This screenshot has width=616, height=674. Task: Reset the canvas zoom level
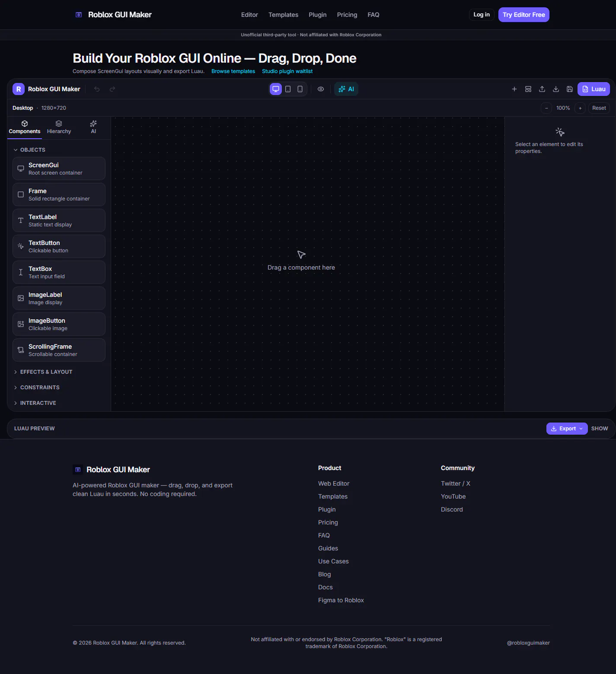coord(599,108)
